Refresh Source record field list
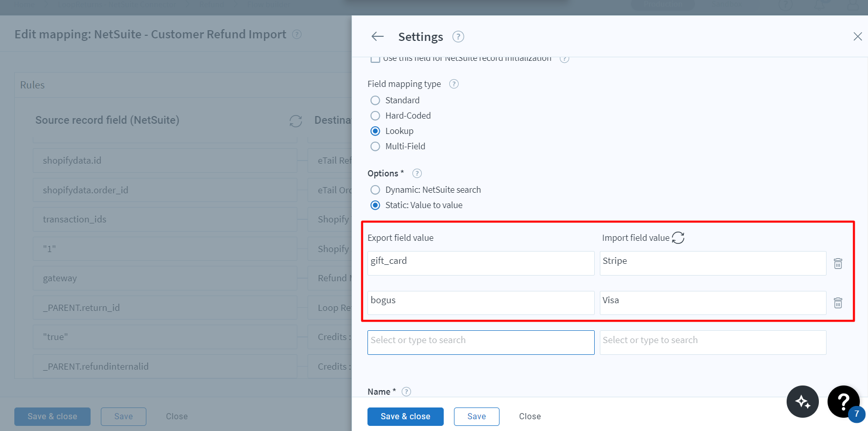 (296, 121)
